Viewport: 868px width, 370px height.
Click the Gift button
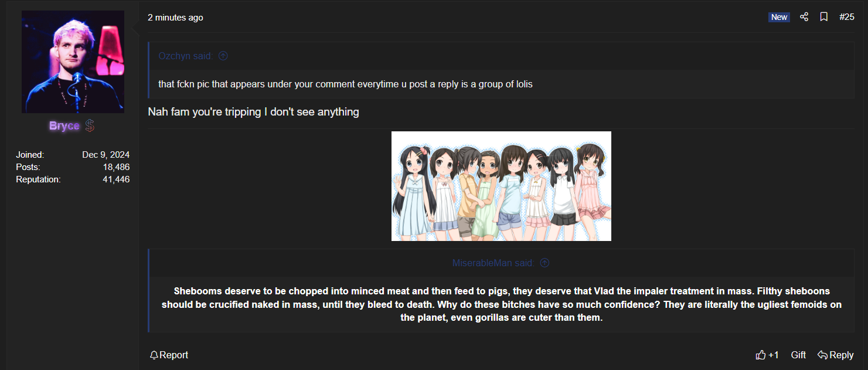(798, 355)
